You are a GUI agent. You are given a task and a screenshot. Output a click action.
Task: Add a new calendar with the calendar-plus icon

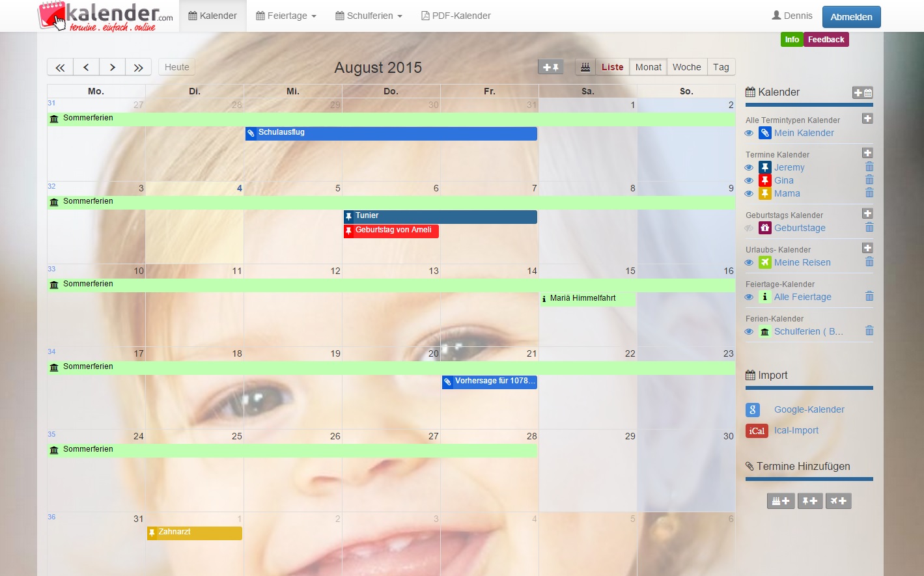(864, 92)
